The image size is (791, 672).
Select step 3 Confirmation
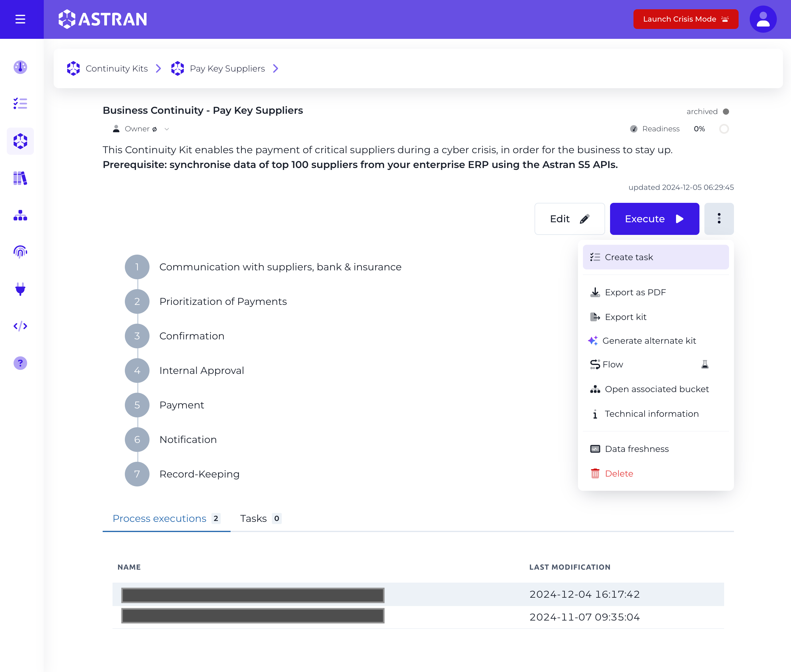coord(174,336)
